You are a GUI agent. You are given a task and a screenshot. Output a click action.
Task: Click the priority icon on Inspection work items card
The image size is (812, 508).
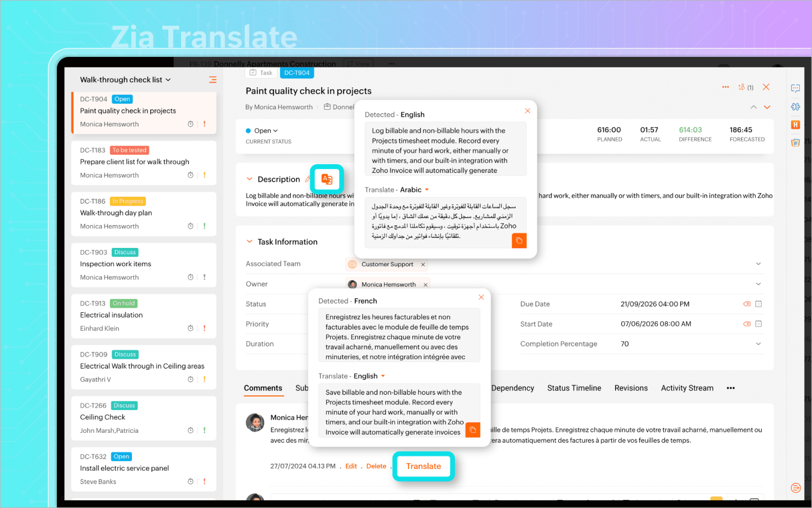[x=205, y=277]
